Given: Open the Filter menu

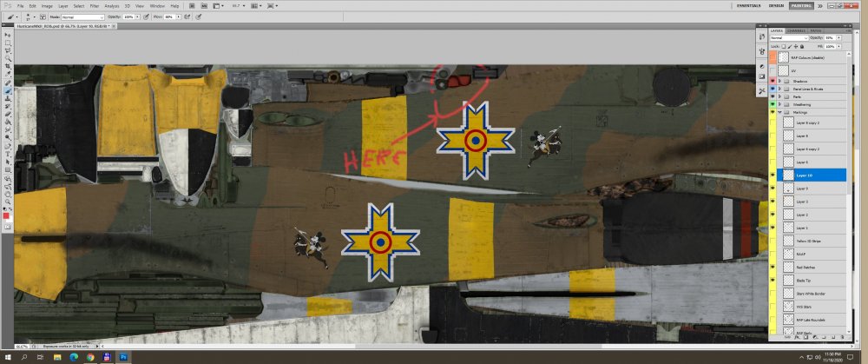Looking at the screenshot, I should 92,5.
